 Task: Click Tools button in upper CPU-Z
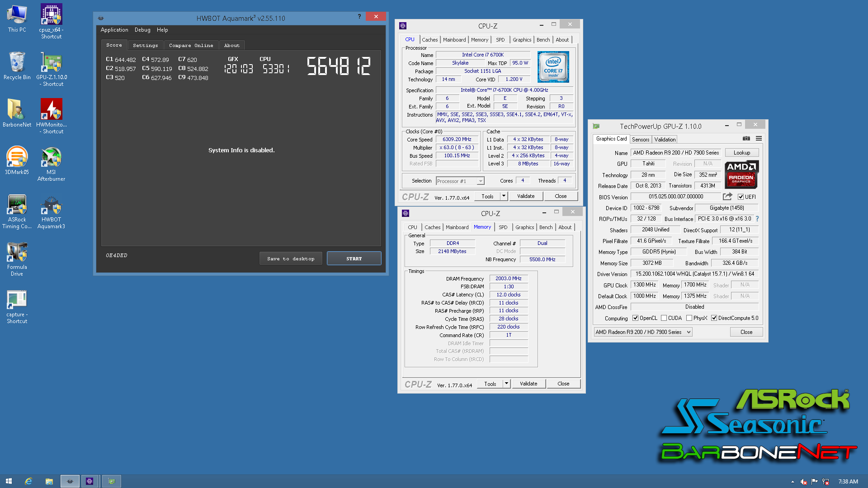(x=487, y=196)
